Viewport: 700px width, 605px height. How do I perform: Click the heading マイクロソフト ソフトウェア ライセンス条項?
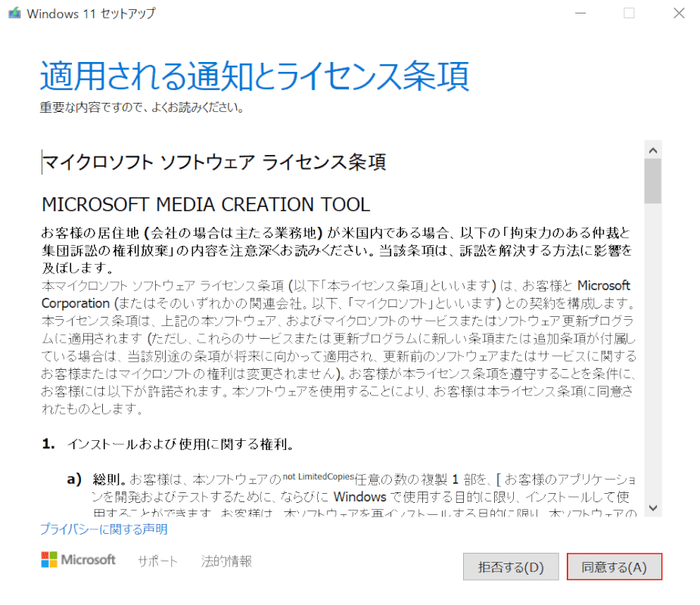(214, 162)
